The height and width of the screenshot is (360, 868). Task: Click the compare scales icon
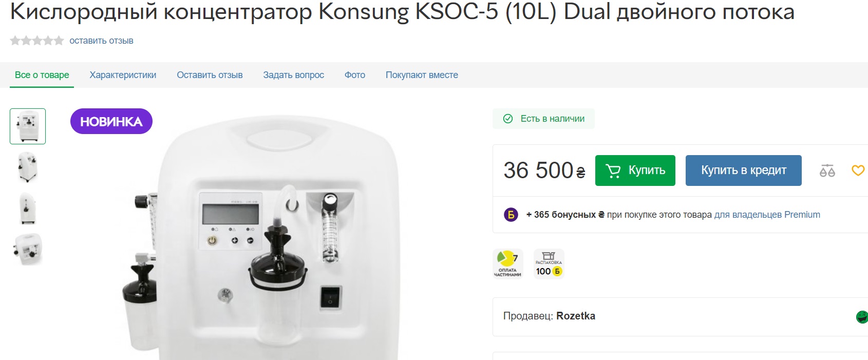pos(827,170)
